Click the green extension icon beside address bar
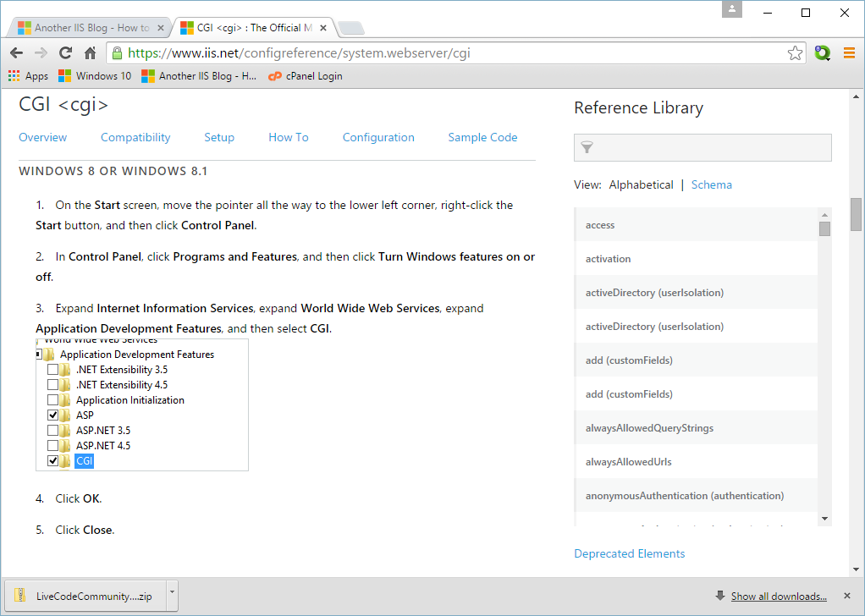The image size is (865, 616). 822,53
